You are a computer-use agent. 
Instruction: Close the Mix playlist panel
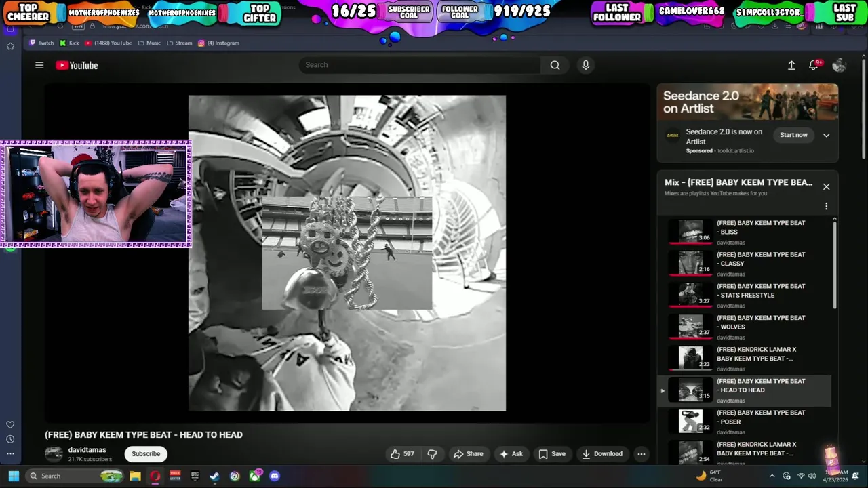coord(826,186)
